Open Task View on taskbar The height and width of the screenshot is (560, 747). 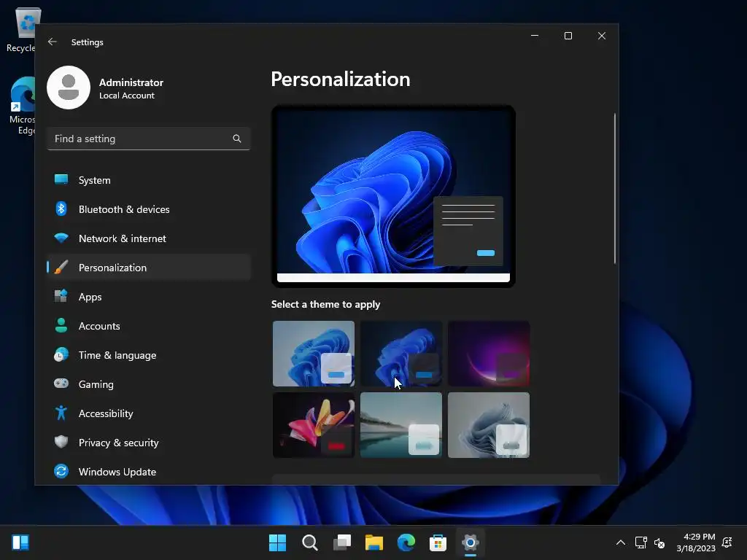342,542
